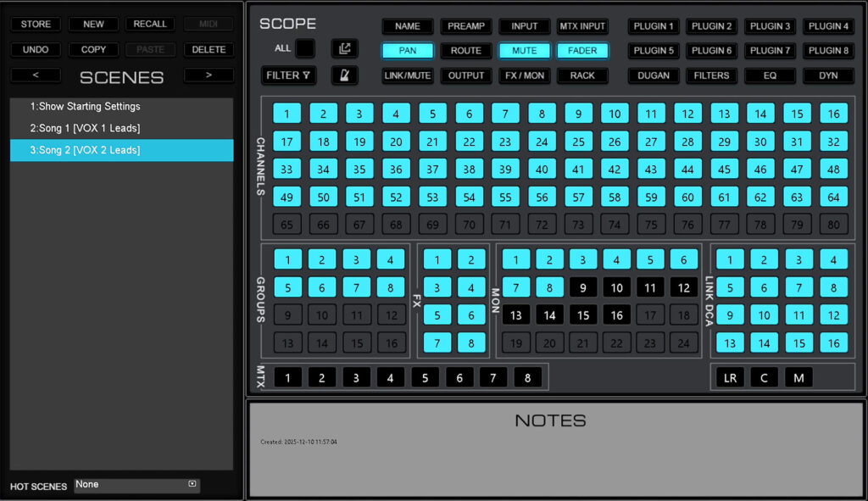868x501 pixels.
Task: Toggle the LR master bus in scope
Action: point(730,376)
